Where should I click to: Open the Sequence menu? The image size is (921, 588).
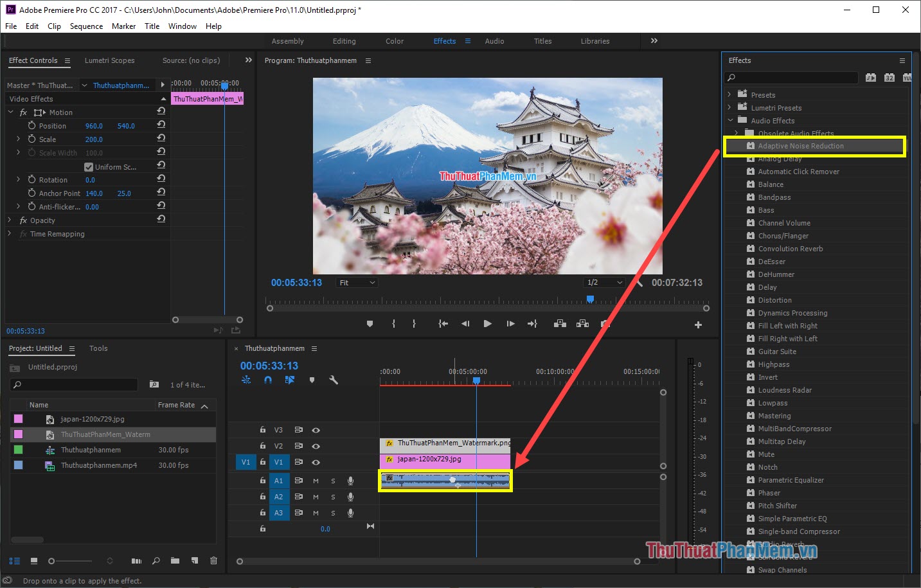pyautogui.click(x=86, y=26)
